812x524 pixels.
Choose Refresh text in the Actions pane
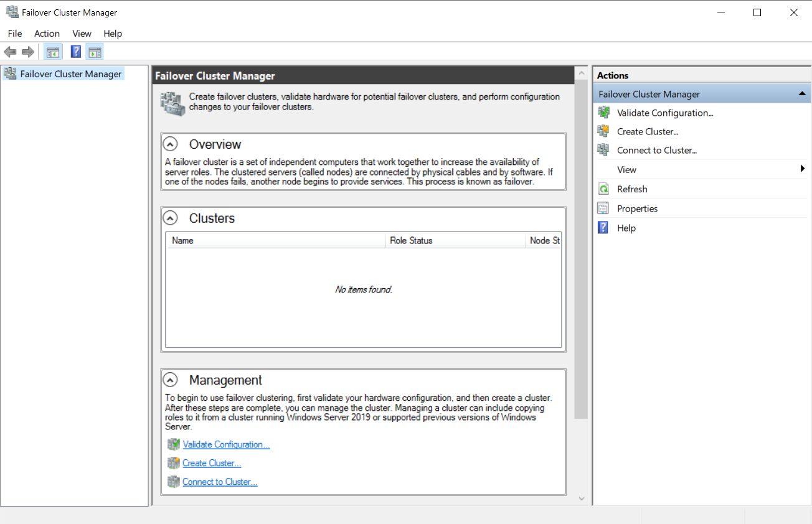tap(632, 189)
